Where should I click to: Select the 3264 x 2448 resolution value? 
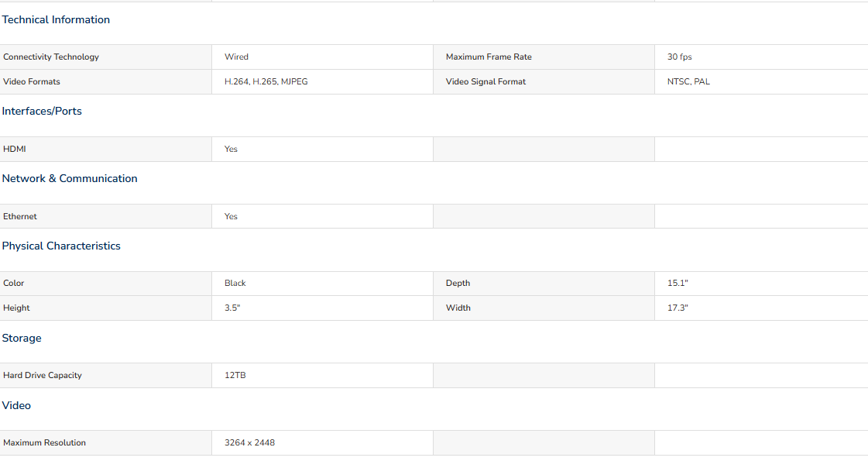tap(249, 442)
